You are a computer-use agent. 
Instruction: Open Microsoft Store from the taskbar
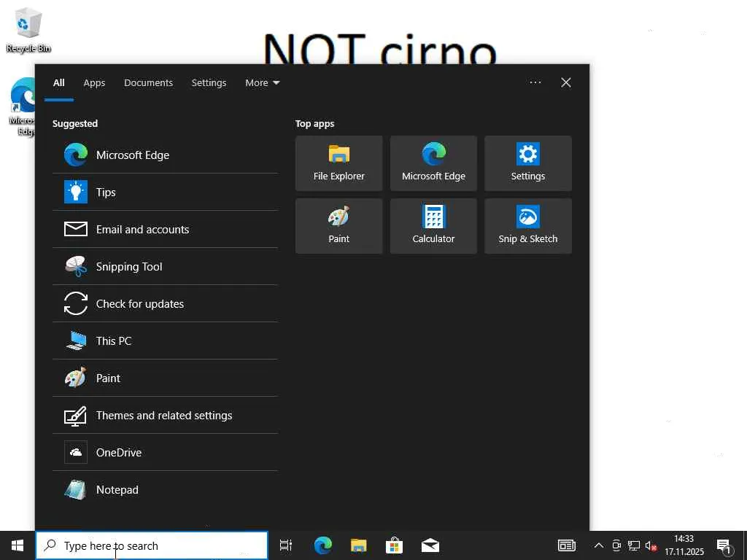pos(394,545)
